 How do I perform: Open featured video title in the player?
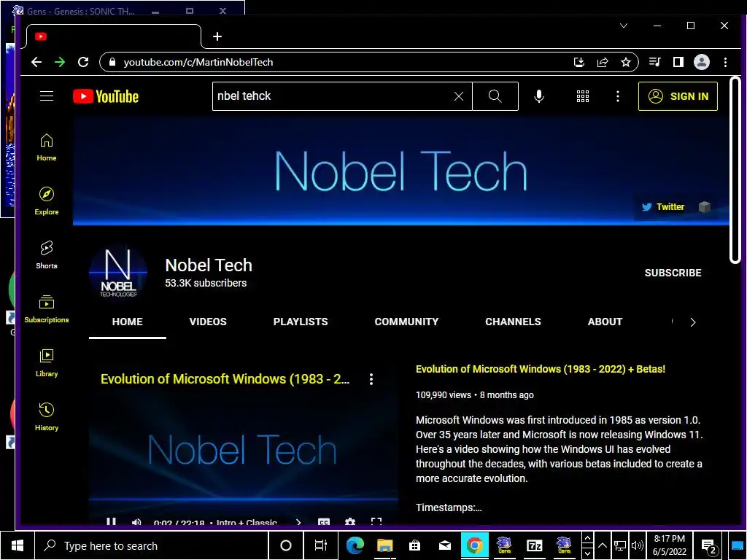(x=225, y=379)
